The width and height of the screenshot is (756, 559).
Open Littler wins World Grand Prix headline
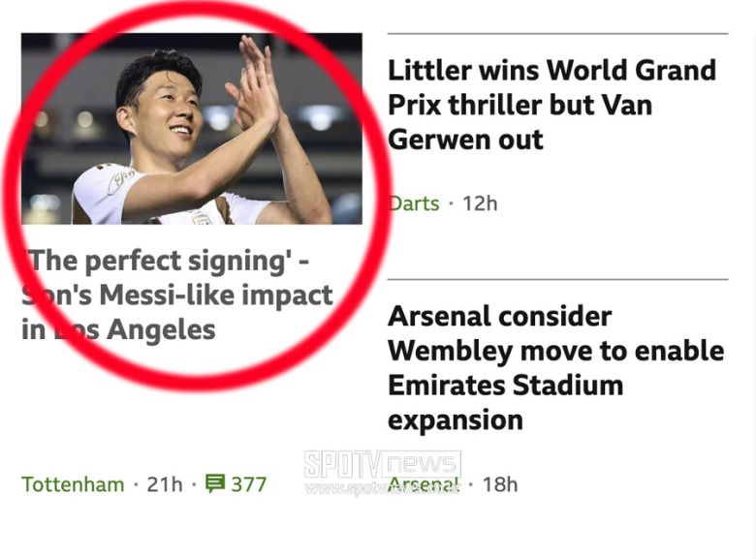(x=551, y=71)
